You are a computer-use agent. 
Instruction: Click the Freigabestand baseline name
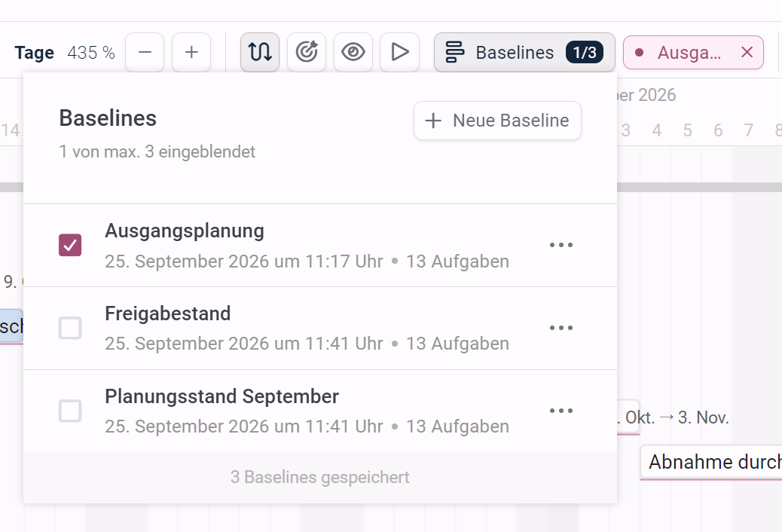(x=167, y=314)
